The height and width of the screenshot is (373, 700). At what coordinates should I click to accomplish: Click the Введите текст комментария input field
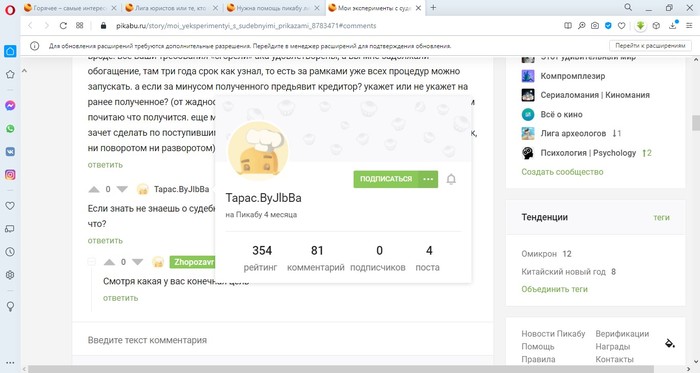pyautogui.click(x=283, y=340)
